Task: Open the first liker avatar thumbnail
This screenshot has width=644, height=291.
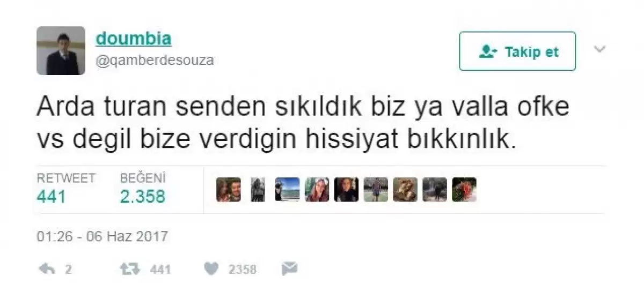Action: [229, 190]
